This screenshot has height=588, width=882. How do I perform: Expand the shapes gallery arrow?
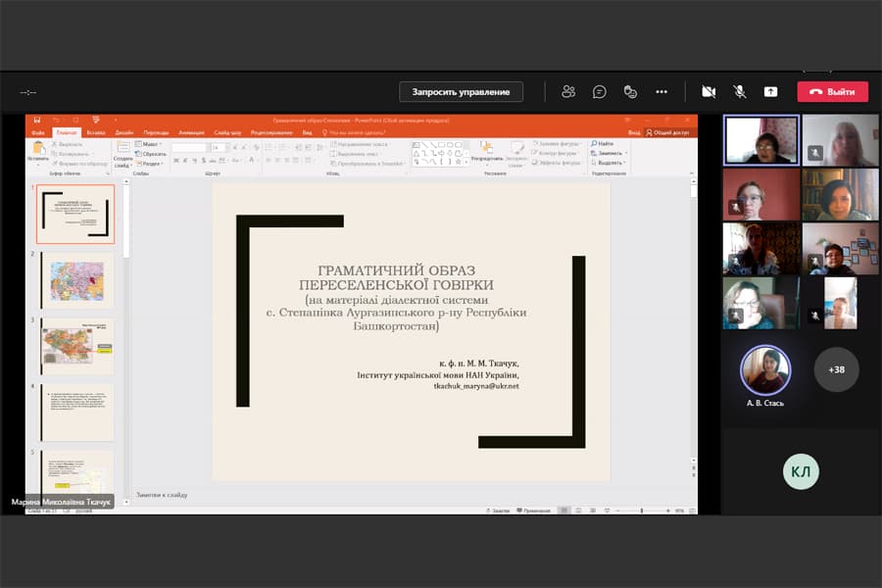(x=465, y=162)
